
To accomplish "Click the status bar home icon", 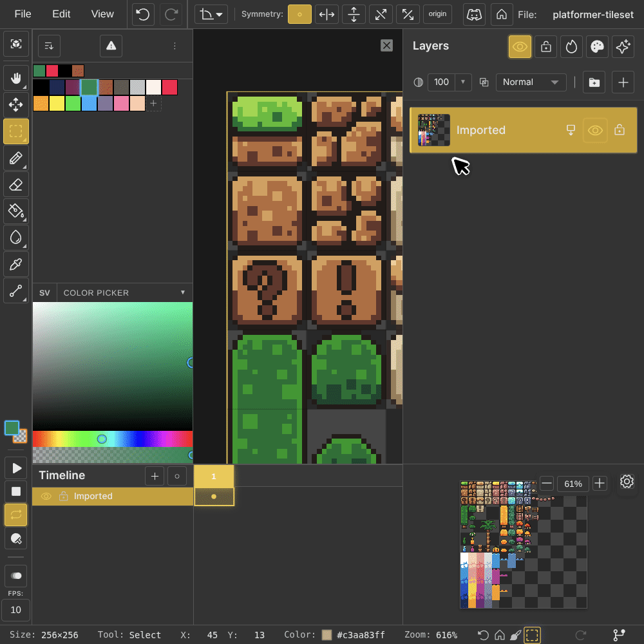I will (x=500, y=635).
